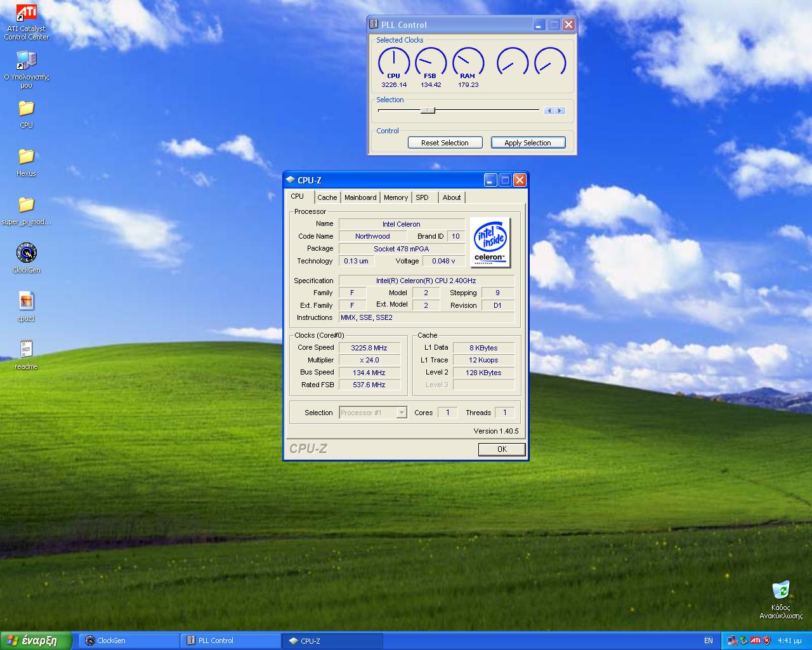
Task: Activate ClockGen from the taskbar
Action: [129, 640]
